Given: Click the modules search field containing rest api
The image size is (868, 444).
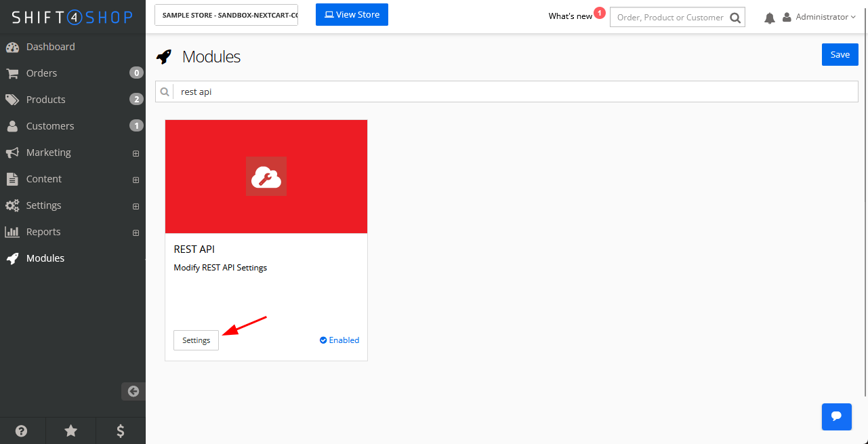Looking at the screenshot, I should [x=516, y=92].
